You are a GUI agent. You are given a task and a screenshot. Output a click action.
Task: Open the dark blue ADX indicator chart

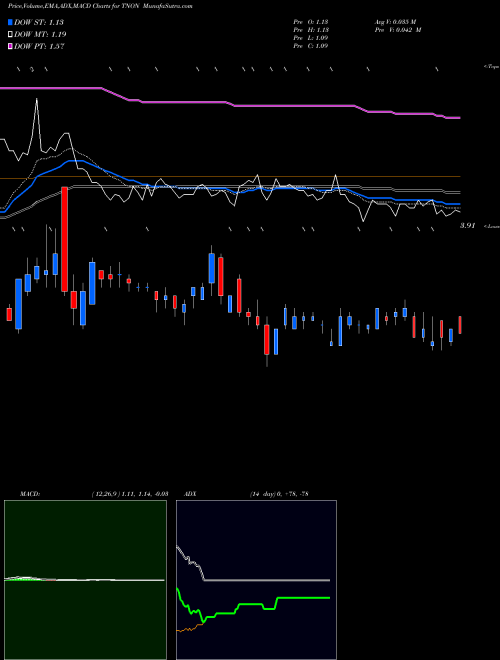point(256,580)
